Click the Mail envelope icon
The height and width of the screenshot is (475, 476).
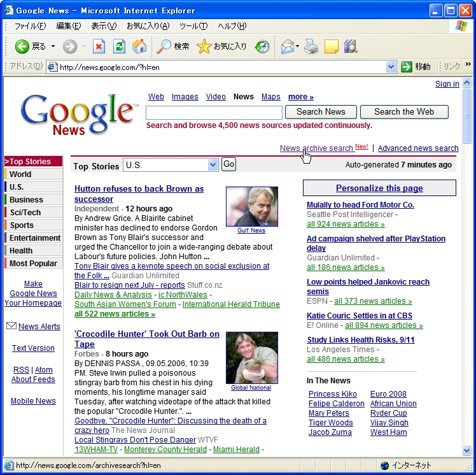287,46
